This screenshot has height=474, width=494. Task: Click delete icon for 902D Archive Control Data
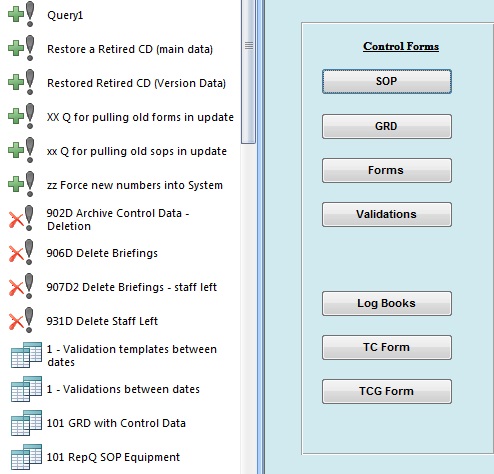(x=21, y=218)
